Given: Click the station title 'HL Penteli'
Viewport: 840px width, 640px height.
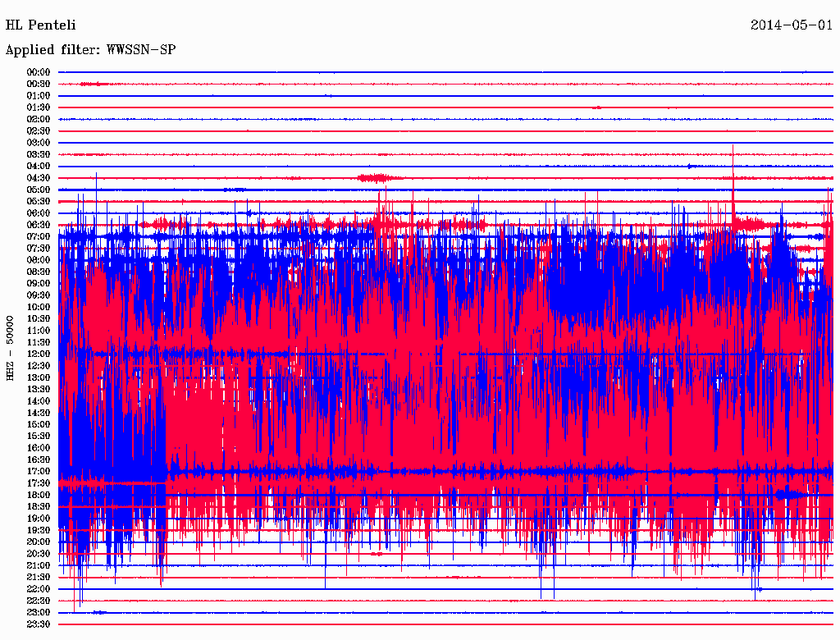Looking at the screenshot, I should pyautogui.click(x=41, y=25).
